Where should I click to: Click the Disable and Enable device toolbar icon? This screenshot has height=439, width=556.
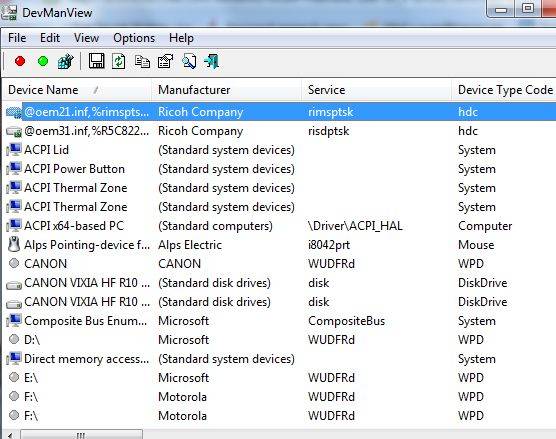click(66, 61)
